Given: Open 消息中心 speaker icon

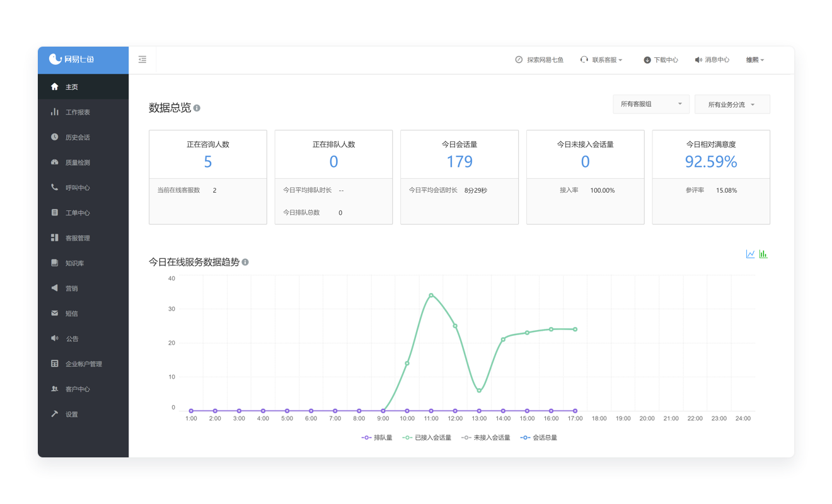Looking at the screenshot, I should 698,60.
